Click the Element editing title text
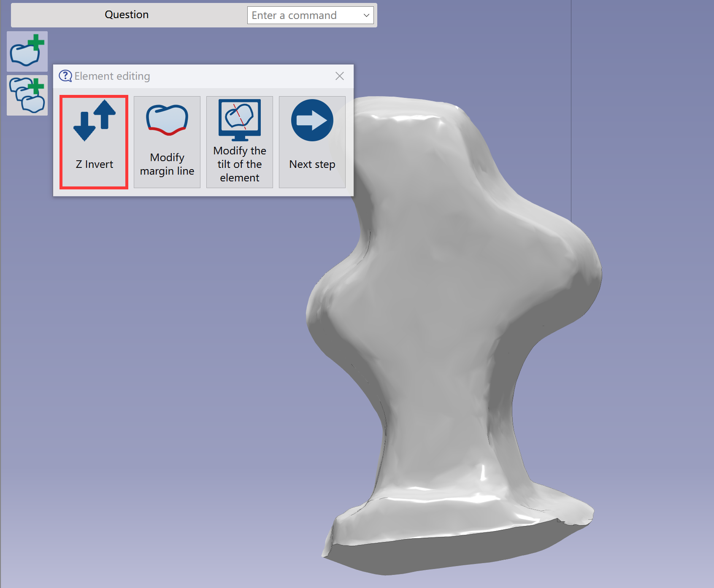714x588 pixels. click(x=112, y=76)
